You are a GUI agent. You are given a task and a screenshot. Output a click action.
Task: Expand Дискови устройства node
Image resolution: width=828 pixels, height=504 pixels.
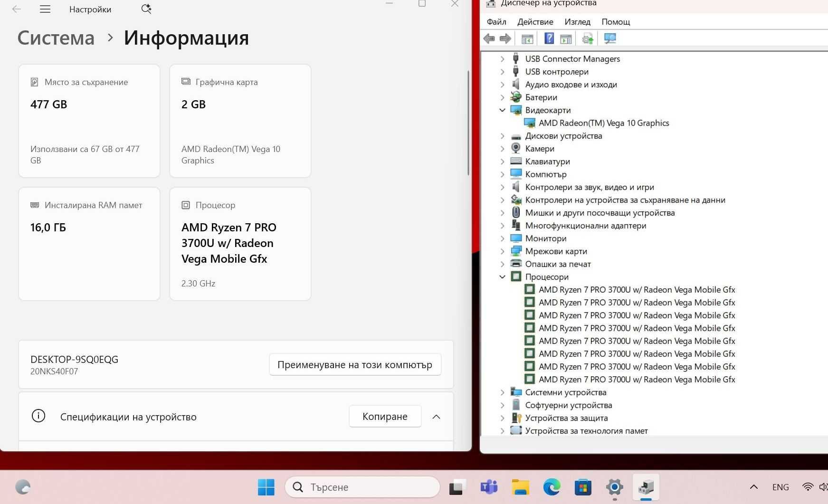503,136
